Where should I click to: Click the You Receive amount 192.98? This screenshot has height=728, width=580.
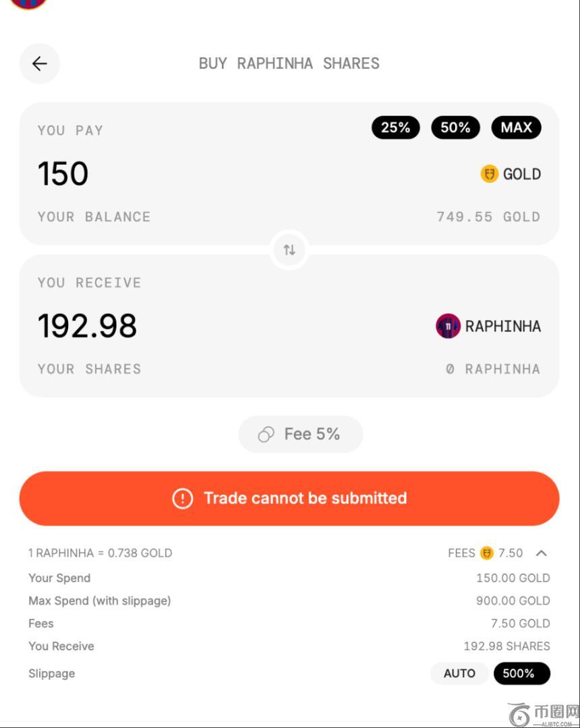[x=87, y=326]
